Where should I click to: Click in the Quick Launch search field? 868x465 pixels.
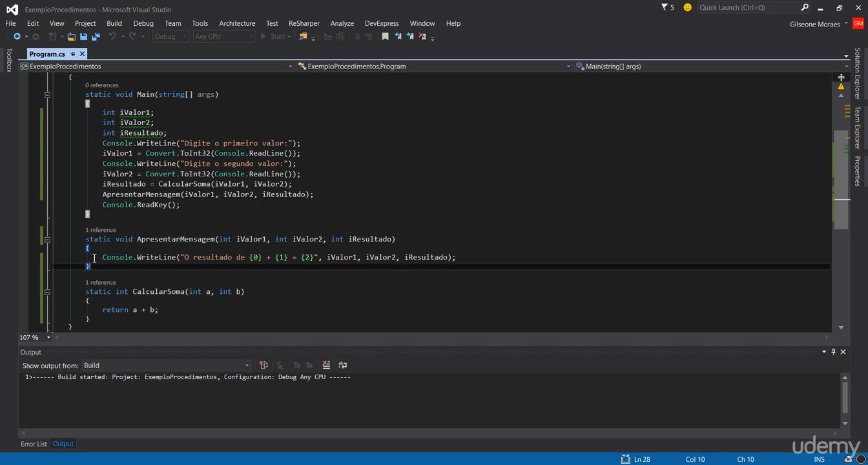click(x=748, y=8)
